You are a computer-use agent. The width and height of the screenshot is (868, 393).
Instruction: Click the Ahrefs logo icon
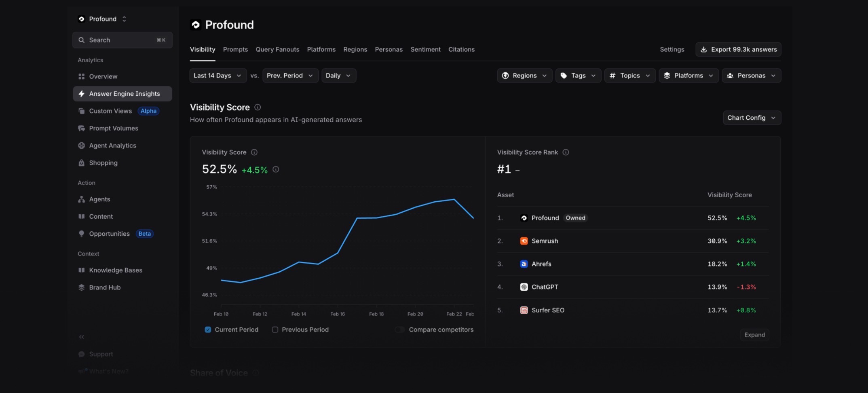click(524, 264)
